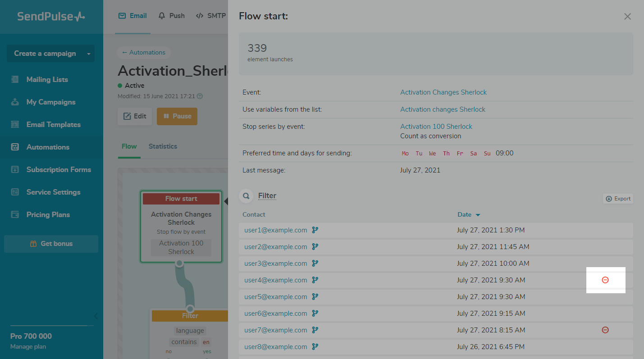Click red stop icon on user7 row
644x359 pixels.
pos(605,330)
